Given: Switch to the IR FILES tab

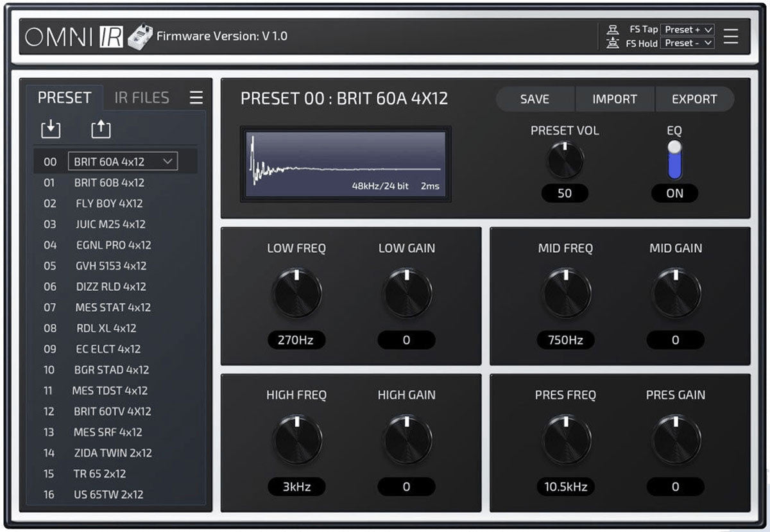Looking at the screenshot, I should tap(142, 98).
